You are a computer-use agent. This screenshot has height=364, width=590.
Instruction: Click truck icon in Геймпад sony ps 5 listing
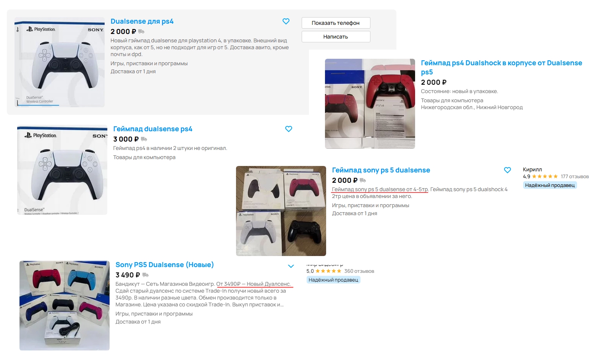click(363, 180)
